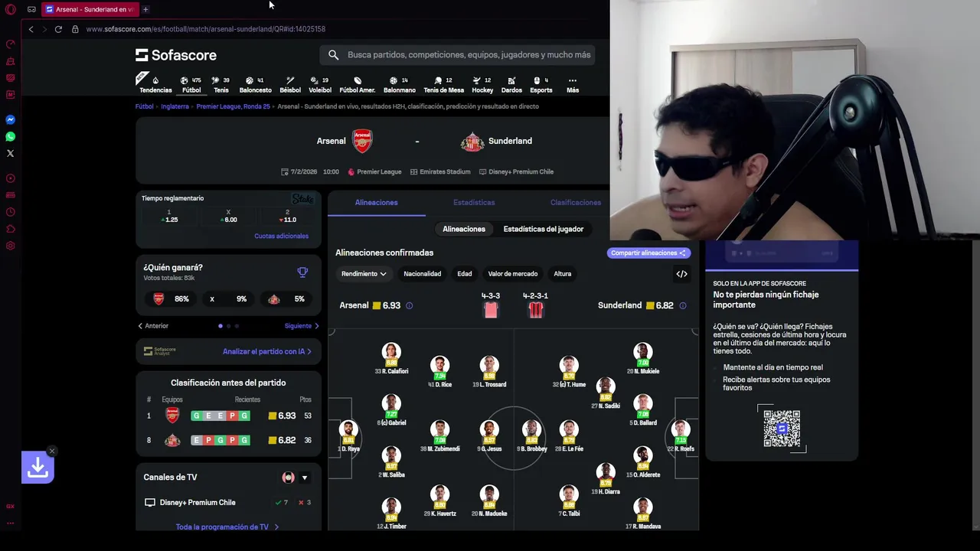Toggle the Nacionalidad filter chip
Image resolution: width=980 pixels, height=551 pixels.
click(x=423, y=274)
